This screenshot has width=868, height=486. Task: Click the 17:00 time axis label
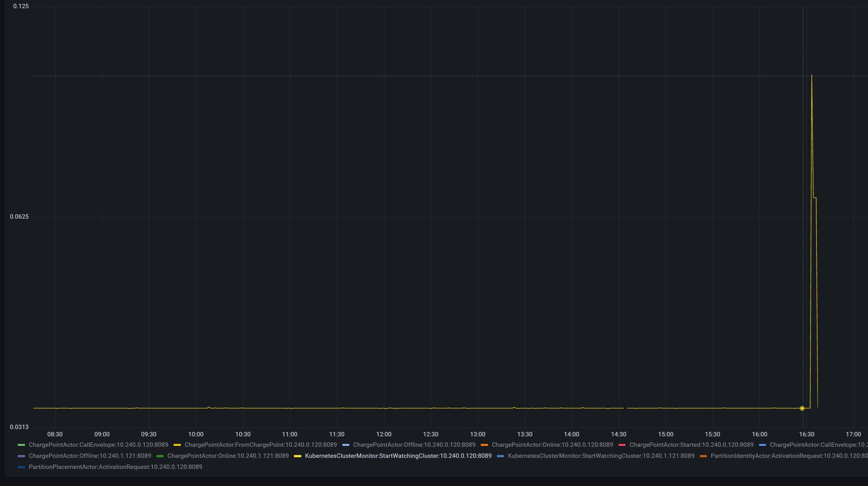pyautogui.click(x=853, y=434)
